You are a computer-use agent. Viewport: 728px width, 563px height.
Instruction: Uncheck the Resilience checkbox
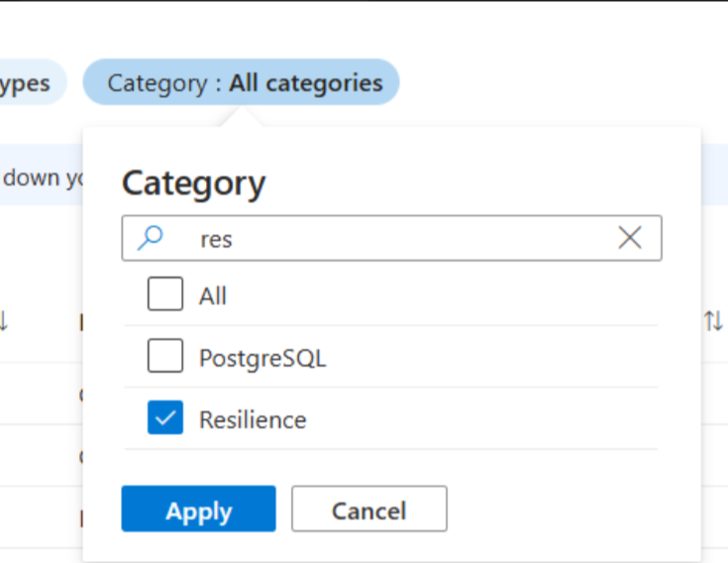coord(165,417)
